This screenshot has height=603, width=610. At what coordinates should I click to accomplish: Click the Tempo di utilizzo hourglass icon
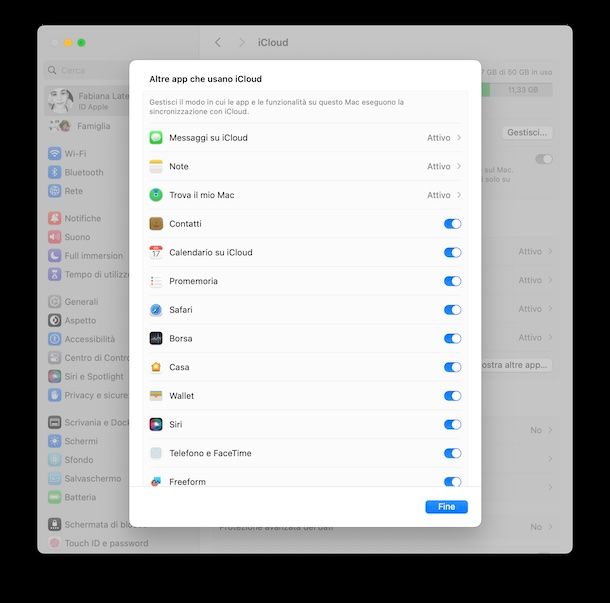[x=54, y=274]
